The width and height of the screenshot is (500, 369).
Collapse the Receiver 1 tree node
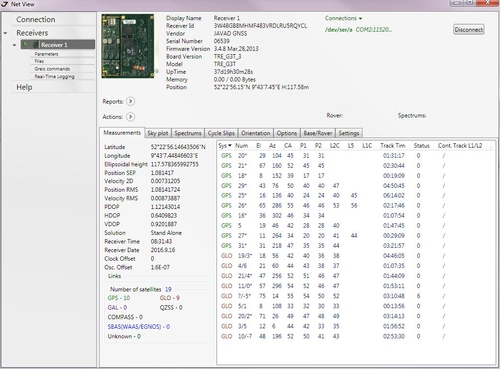[14, 45]
